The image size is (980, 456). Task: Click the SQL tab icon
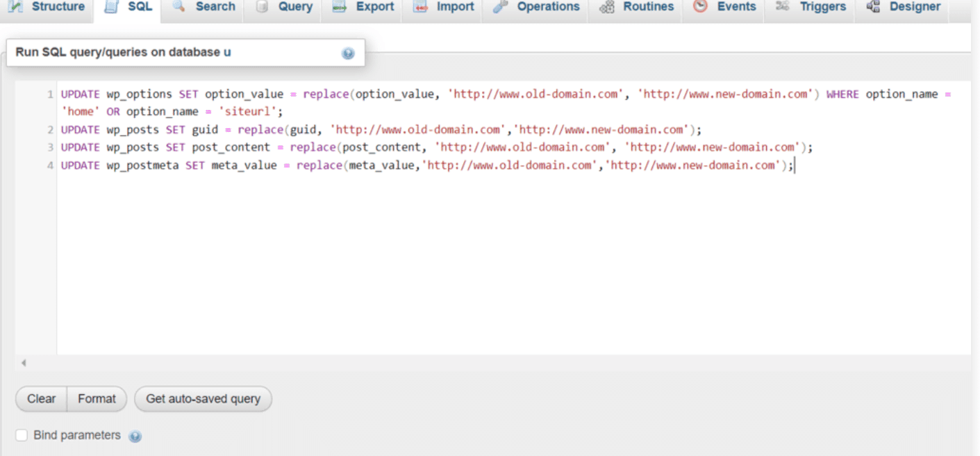click(111, 7)
